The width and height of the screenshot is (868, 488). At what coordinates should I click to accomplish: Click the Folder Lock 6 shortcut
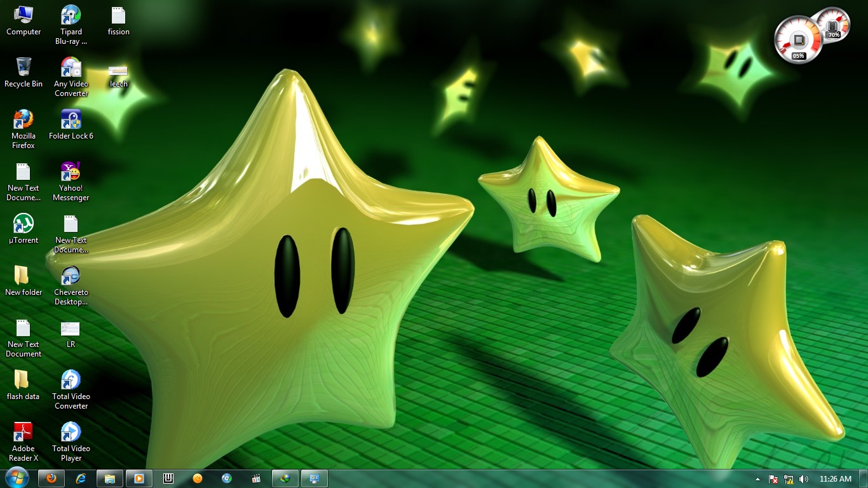point(71,120)
